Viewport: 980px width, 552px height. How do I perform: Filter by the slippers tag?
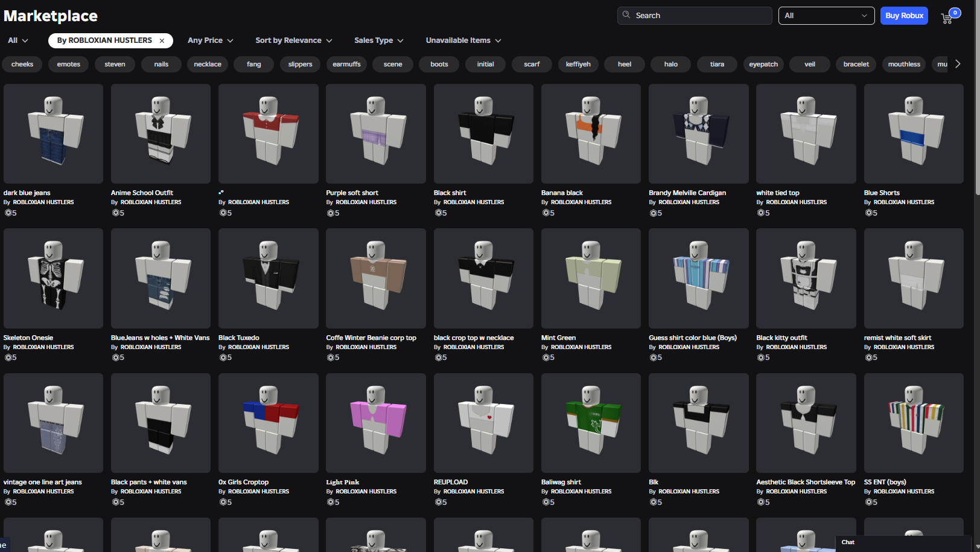coord(301,64)
